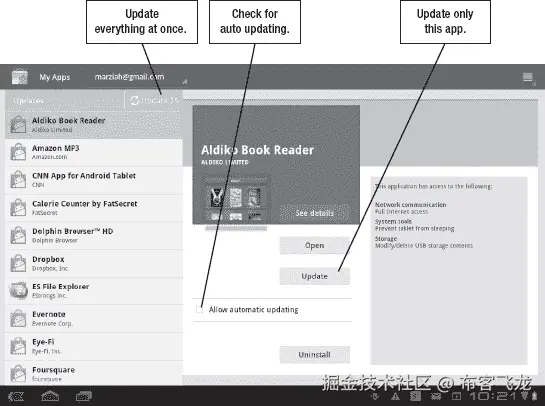Image resolution: width=545 pixels, height=406 pixels.
Task: Expand the marziah@gmail.com account dropdown
Action: tap(138, 77)
